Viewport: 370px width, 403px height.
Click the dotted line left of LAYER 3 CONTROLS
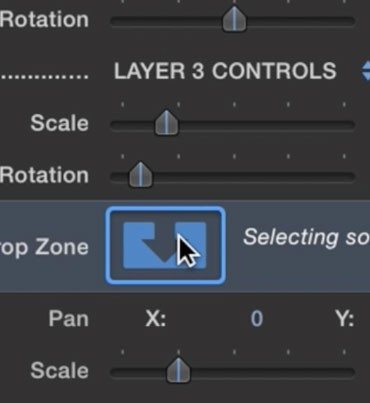coord(44,77)
